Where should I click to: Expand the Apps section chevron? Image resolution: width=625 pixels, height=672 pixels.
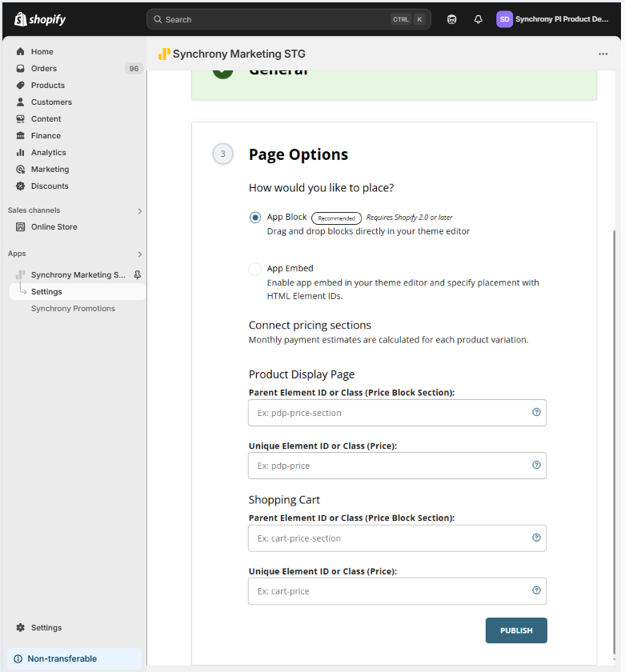coord(140,254)
